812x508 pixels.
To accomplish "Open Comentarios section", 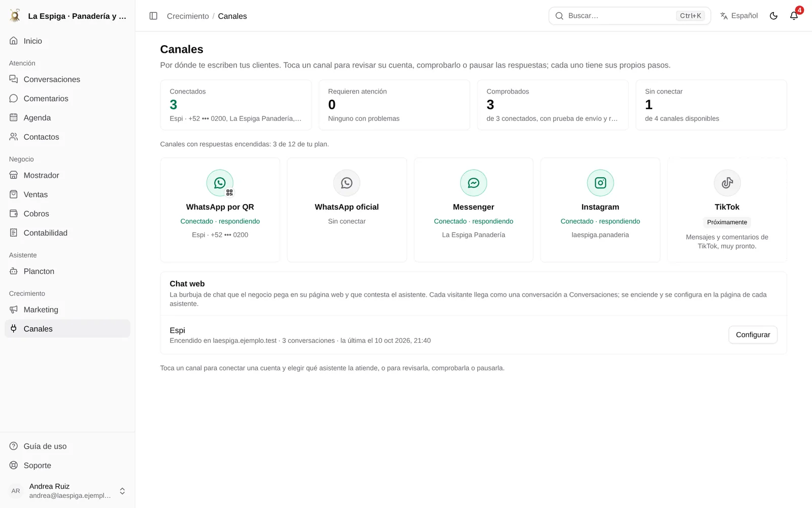I will click(x=67, y=99).
